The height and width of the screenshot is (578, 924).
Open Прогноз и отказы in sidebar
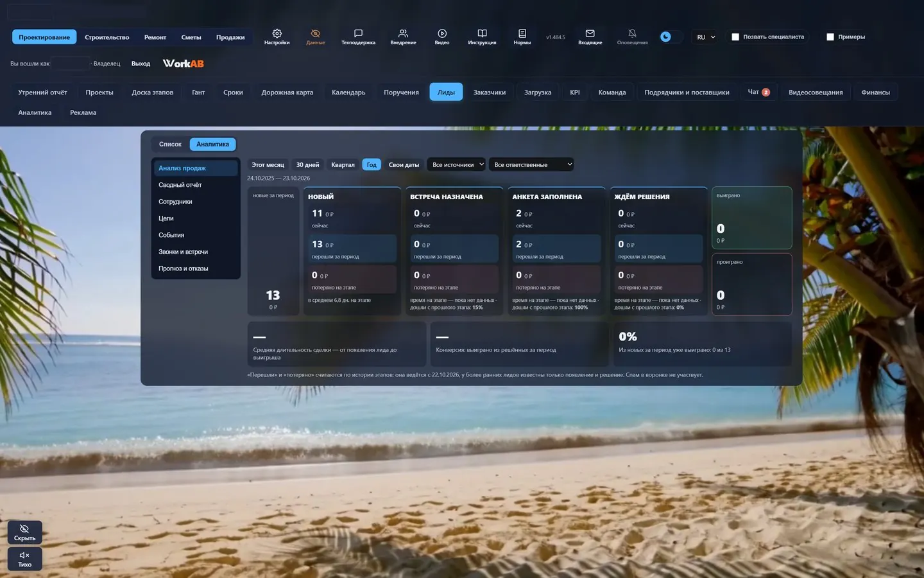point(195,268)
